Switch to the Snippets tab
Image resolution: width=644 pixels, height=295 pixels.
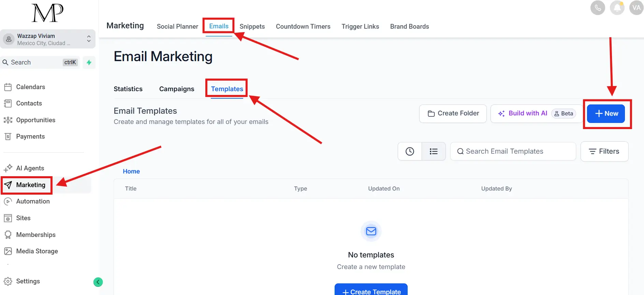(252, 27)
